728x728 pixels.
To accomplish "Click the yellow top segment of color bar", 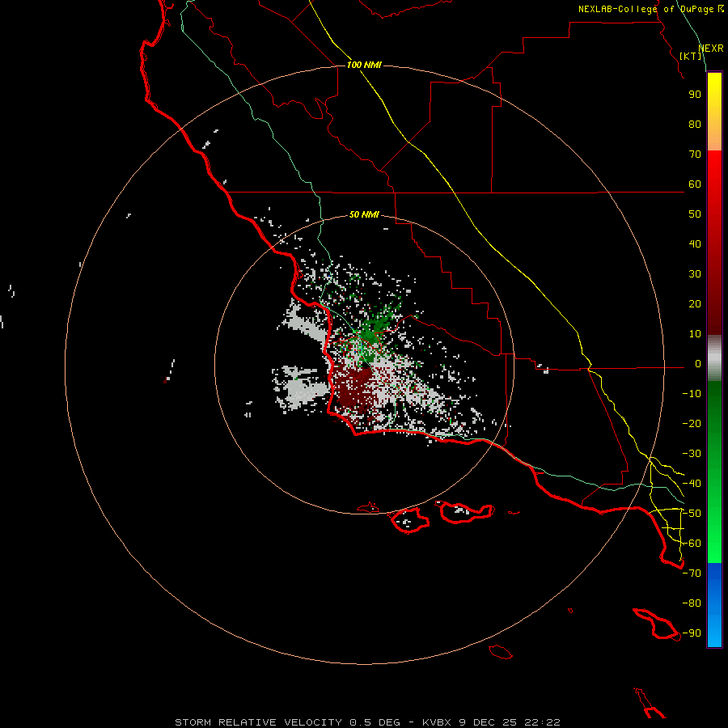I will [714, 112].
